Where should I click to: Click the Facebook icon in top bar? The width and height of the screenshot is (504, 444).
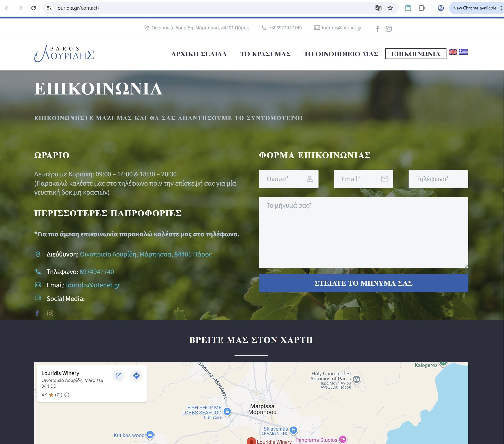[x=378, y=29]
